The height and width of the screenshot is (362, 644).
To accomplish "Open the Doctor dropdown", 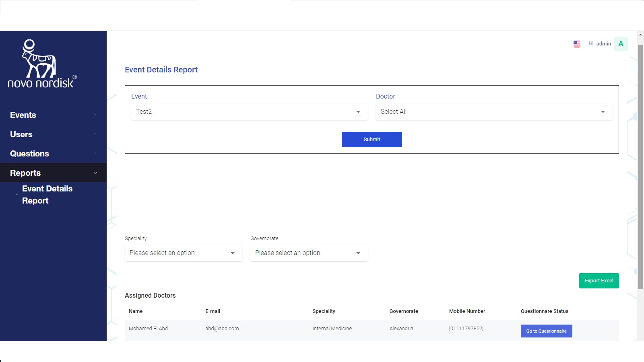I will (494, 112).
